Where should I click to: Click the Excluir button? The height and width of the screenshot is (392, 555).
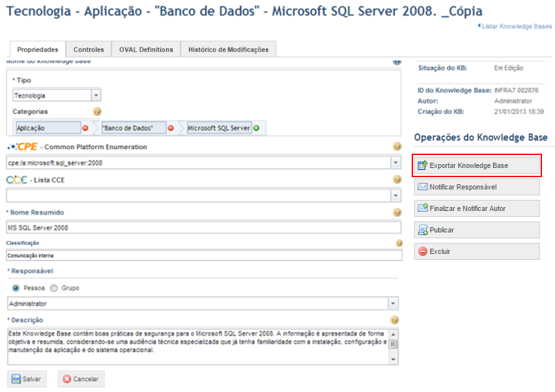pyautogui.click(x=477, y=251)
